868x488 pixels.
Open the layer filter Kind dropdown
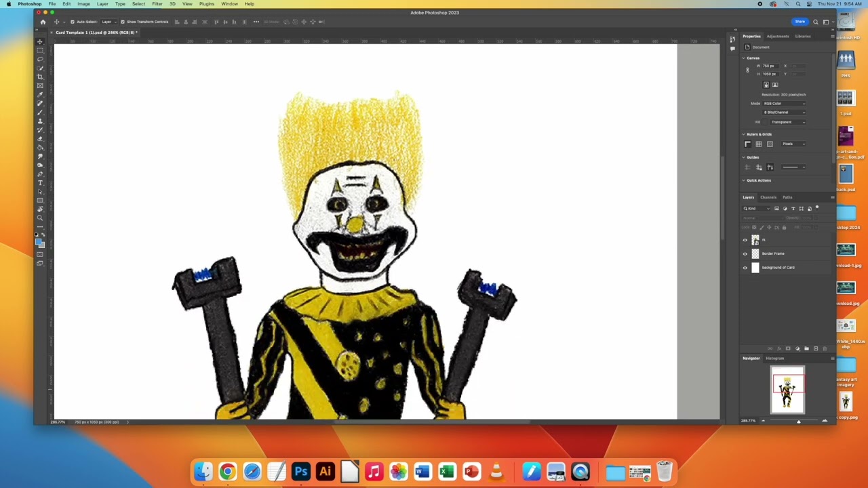coord(757,209)
